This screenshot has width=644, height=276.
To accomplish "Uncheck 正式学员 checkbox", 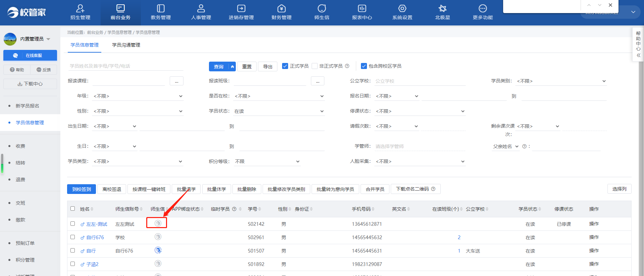I will (285, 66).
